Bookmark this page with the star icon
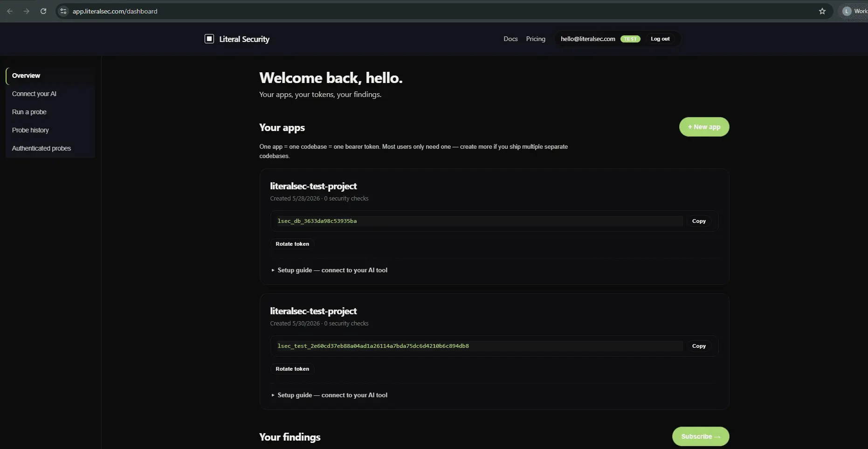868x449 pixels. (822, 11)
